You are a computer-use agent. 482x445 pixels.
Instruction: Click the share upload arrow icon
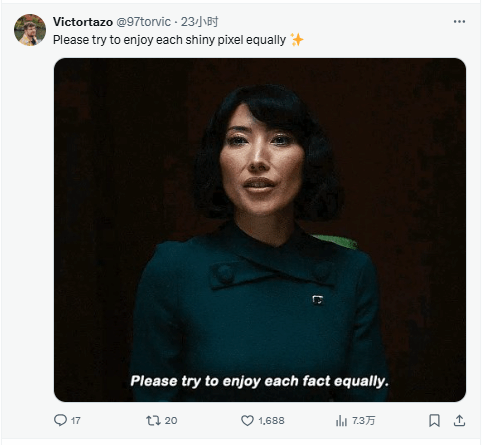coord(459,420)
